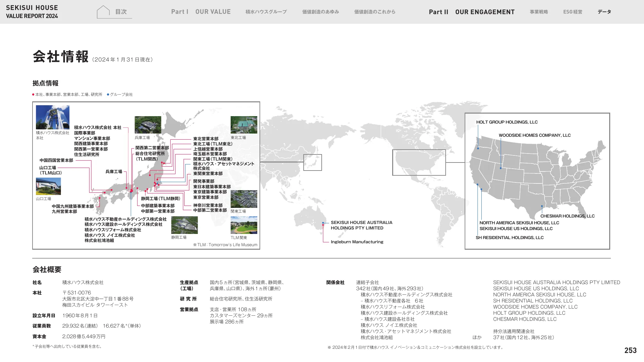Viewport: 644px width, 362px height.
Task: Go to Part I OUR VALUE section
Action: tap(201, 12)
